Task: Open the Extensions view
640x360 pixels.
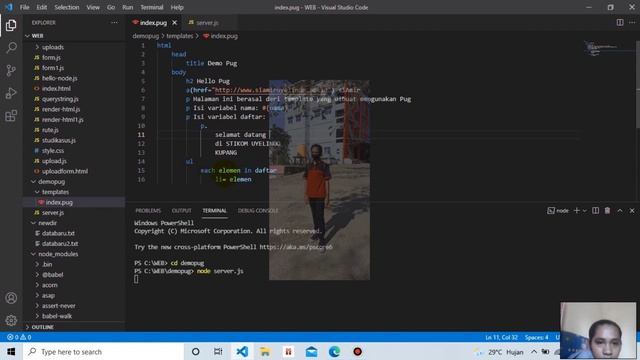Action: (11, 116)
